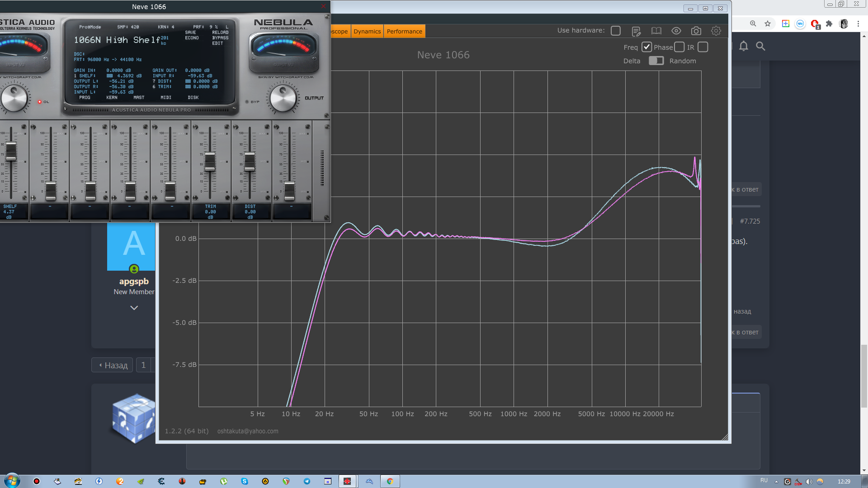Click RELOAD on the Nebula display
Viewport: 868px width, 488px height.
pyautogui.click(x=220, y=33)
